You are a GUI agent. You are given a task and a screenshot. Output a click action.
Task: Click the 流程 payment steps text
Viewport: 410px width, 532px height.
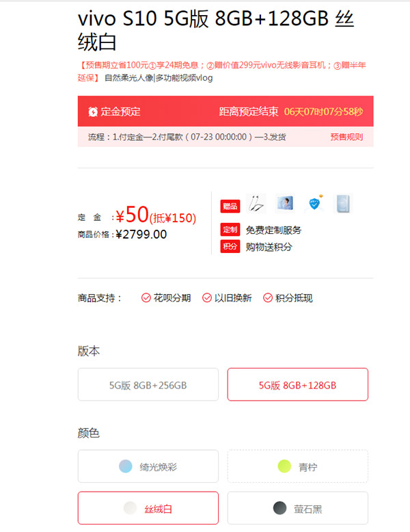(x=187, y=137)
